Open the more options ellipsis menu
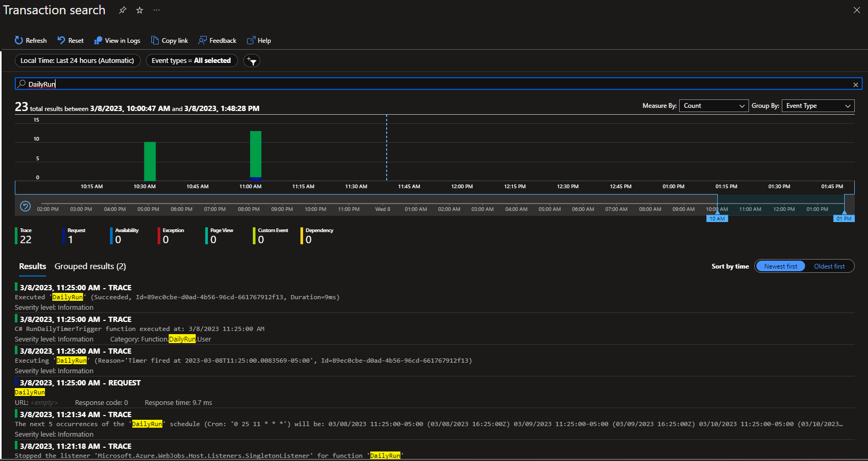 [x=157, y=10]
